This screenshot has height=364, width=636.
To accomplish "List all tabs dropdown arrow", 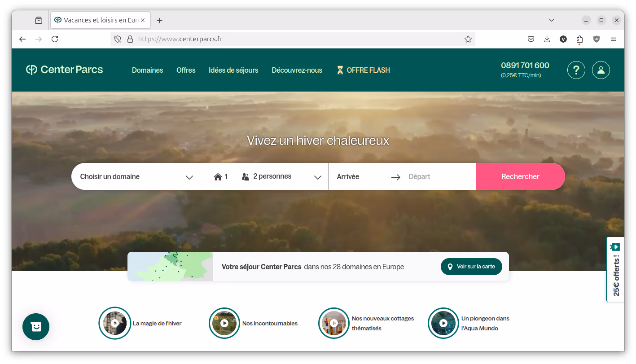I will coord(552,20).
